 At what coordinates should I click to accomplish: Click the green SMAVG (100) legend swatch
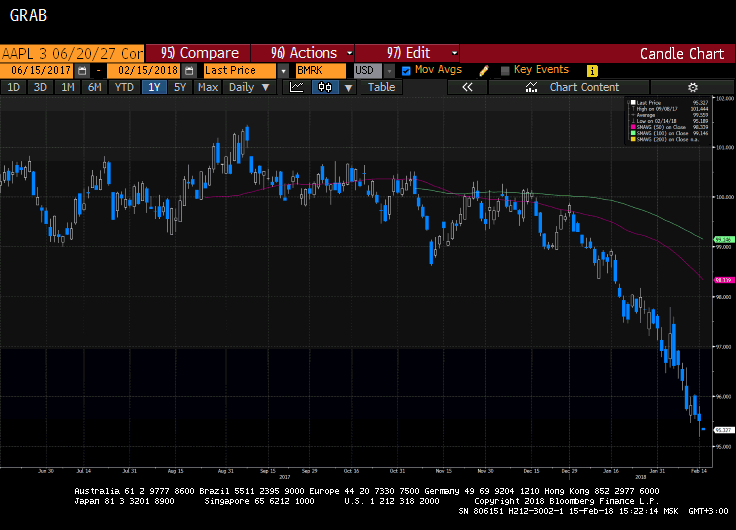633,133
